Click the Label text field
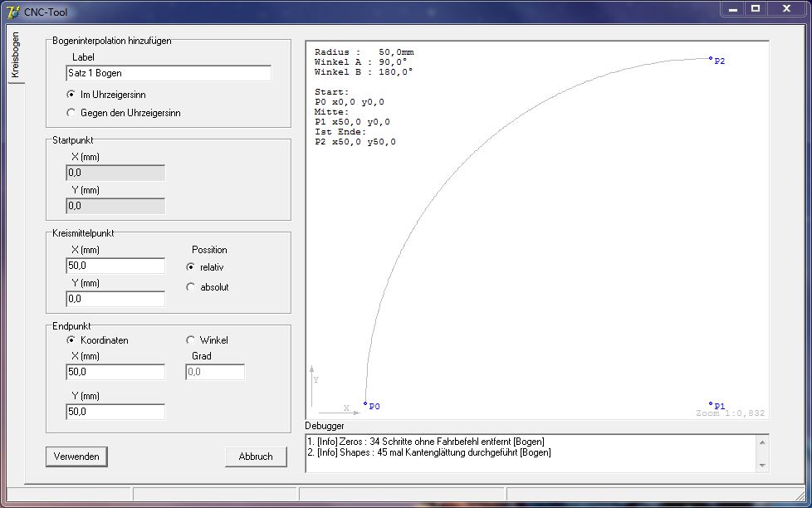This screenshot has height=508, width=812. point(169,73)
